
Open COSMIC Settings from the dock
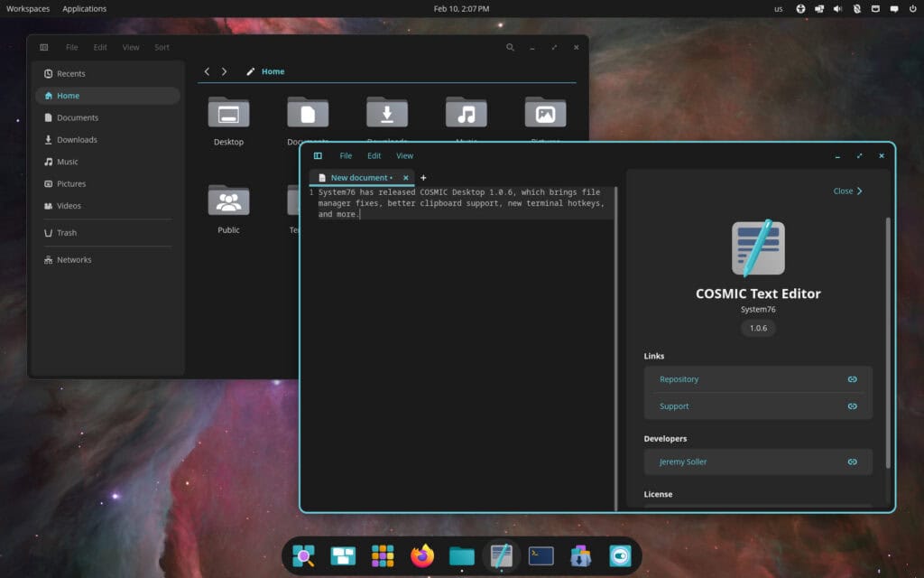pyautogui.click(x=619, y=555)
